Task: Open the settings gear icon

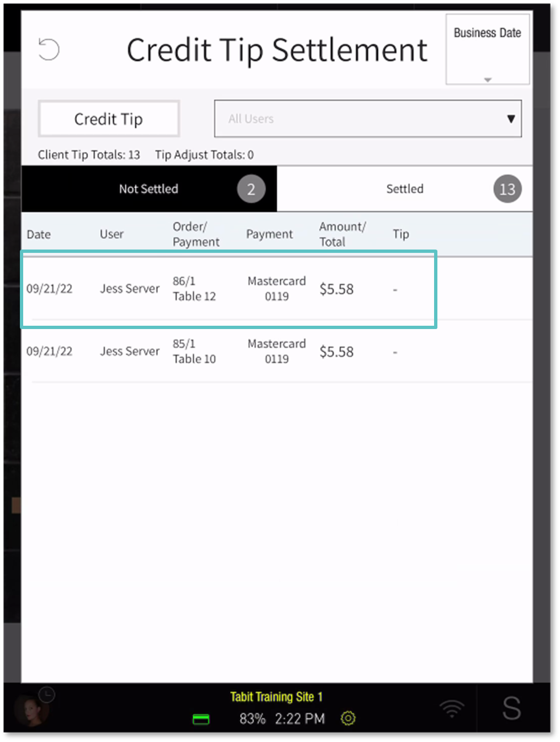Action: click(348, 718)
